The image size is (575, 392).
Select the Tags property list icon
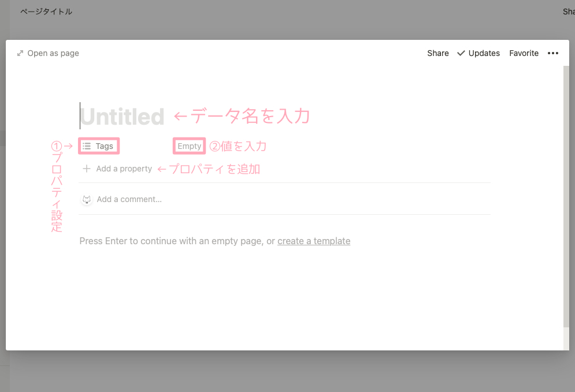tap(86, 145)
